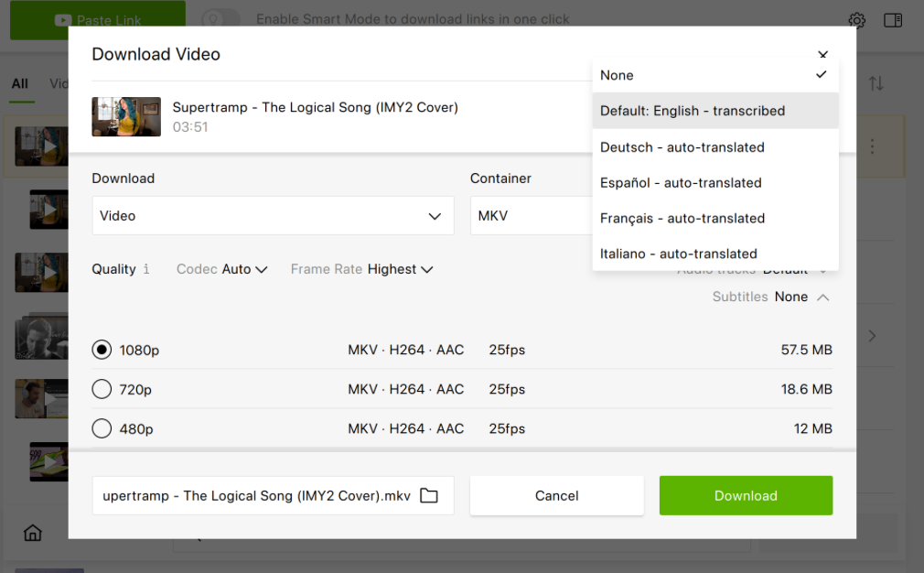Select 720p quality option
The width and height of the screenshot is (924, 573).
[x=102, y=389]
